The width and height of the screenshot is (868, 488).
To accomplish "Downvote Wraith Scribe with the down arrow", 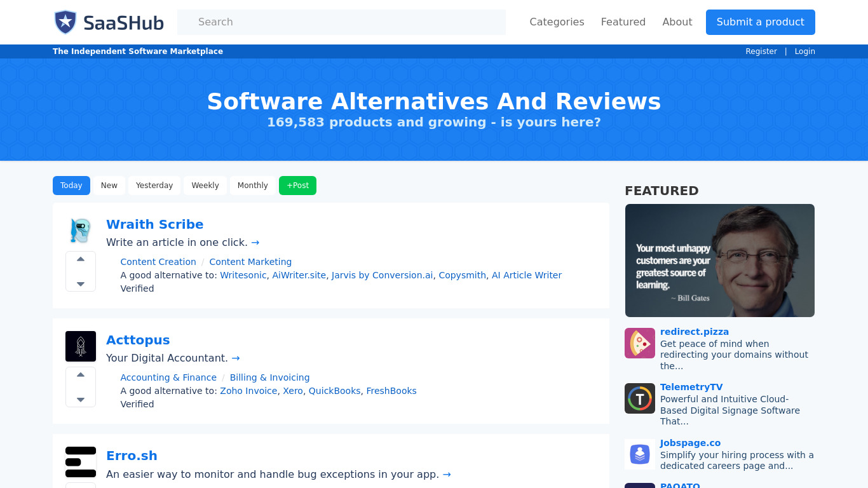I will point(81,284).
